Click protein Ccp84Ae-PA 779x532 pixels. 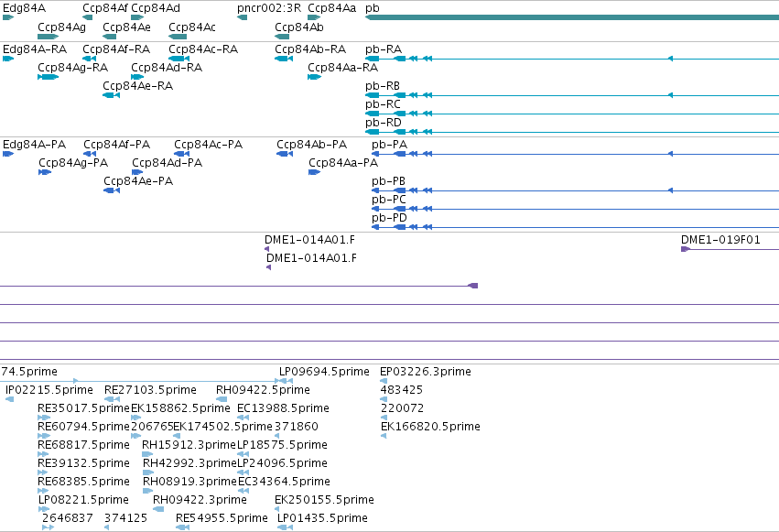tap(138, 181)
